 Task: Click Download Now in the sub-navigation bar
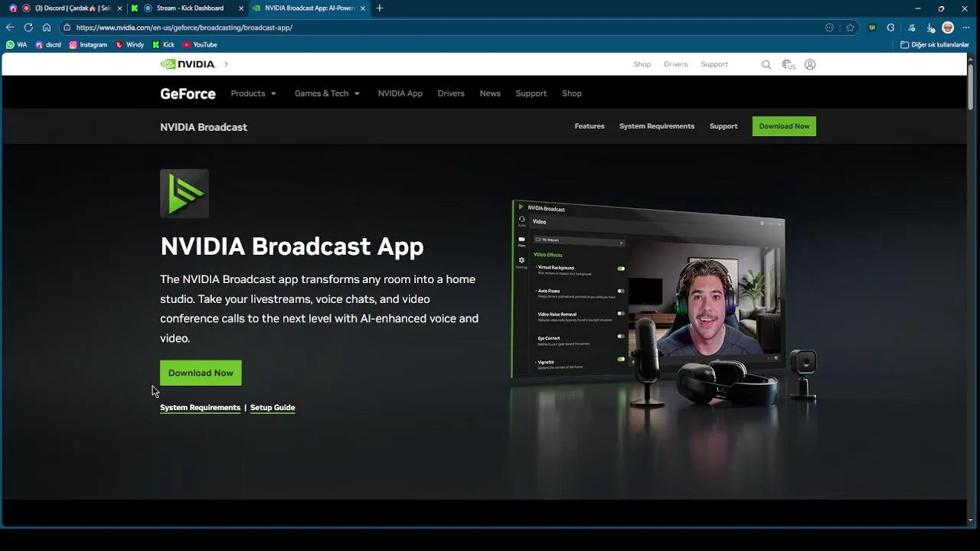pos(784,126)
